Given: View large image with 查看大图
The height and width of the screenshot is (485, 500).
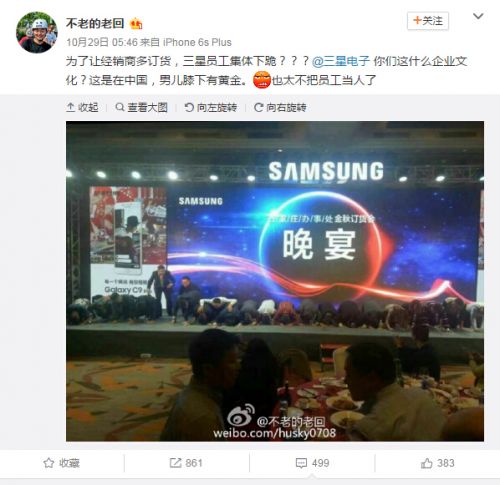Looking at the screenshot, I should tap(141, 107).
